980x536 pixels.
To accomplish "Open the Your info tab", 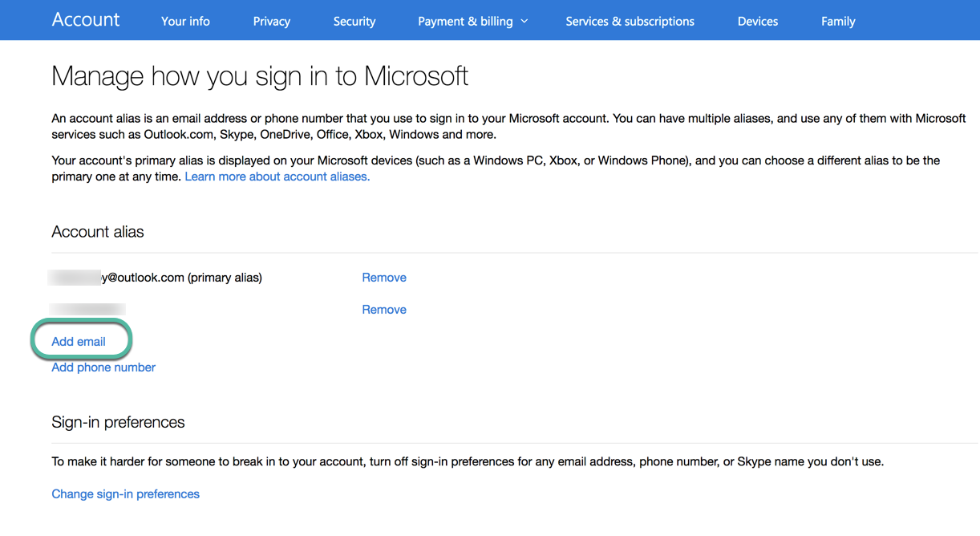I will [185, 22].
